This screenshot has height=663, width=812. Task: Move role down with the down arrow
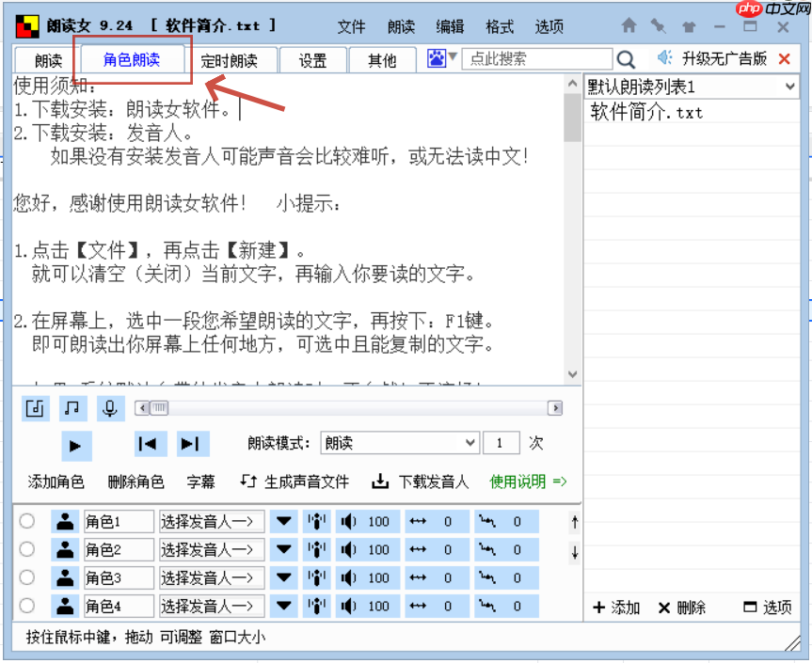click(574, 552)
